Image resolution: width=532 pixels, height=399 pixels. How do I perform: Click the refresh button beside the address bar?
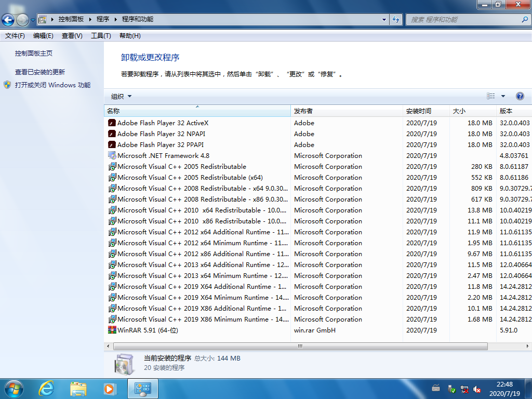pyautogui.click(x=396, y=20)
